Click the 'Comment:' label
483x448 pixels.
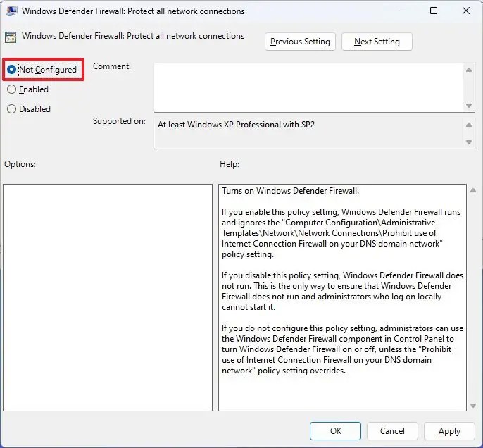pyautogui.click(x=112, y=66)
